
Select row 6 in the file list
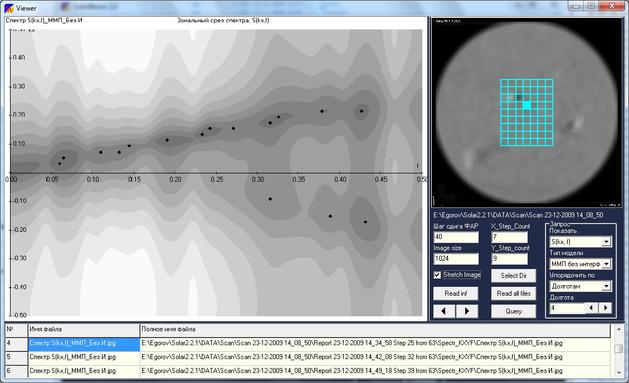(x=308, y=371)
